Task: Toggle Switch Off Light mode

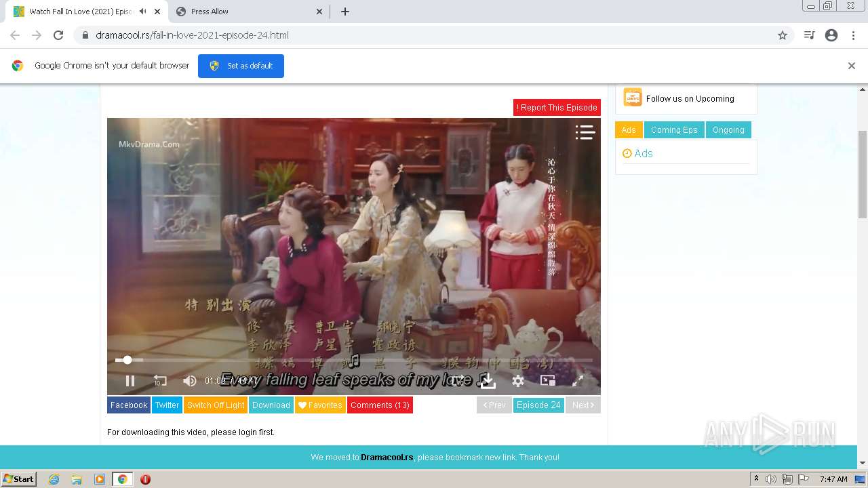Action: [x=216, y=405]
